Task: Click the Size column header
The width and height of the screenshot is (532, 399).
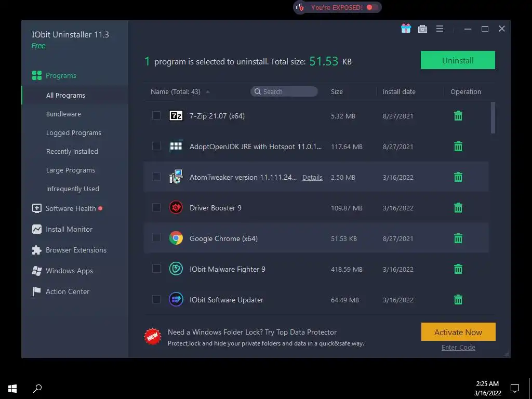Action: pyautogui.click(x=337, y=91)
